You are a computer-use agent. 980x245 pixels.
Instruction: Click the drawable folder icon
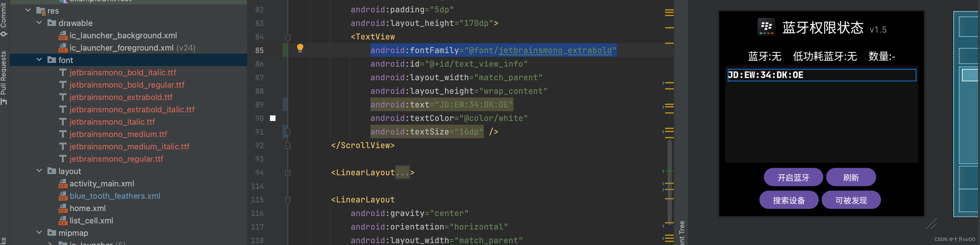click(52, 23)
